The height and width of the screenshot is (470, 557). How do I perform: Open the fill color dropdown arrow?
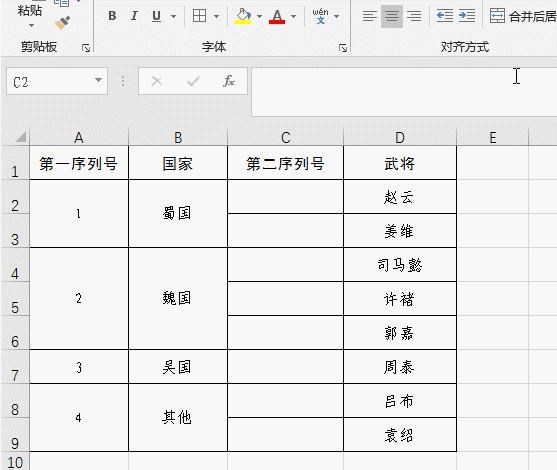(259, 16)
